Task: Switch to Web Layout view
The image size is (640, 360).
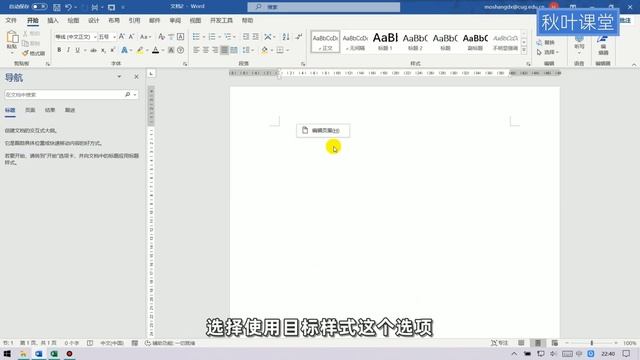Action: click(554, 343)
